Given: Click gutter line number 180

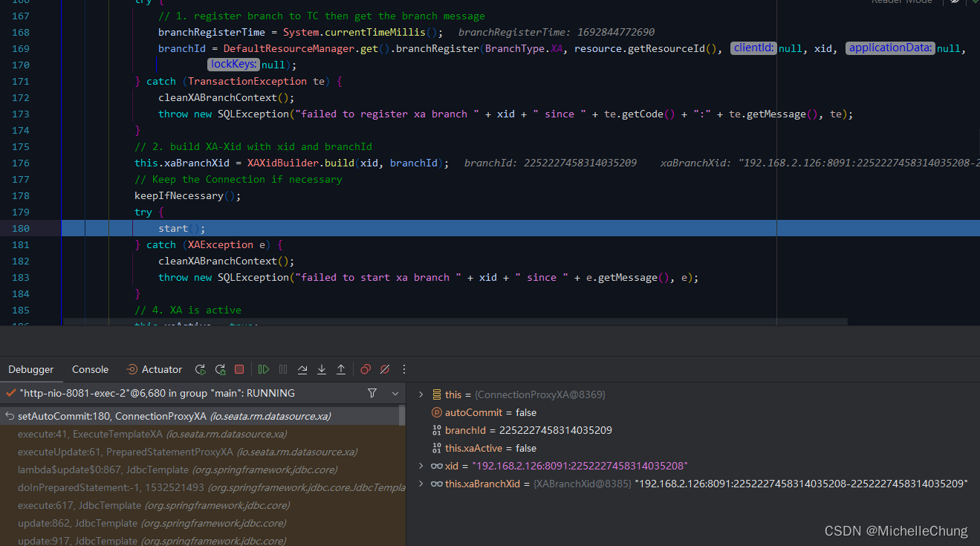Looking at the screenshot, I should coord(21,228).
